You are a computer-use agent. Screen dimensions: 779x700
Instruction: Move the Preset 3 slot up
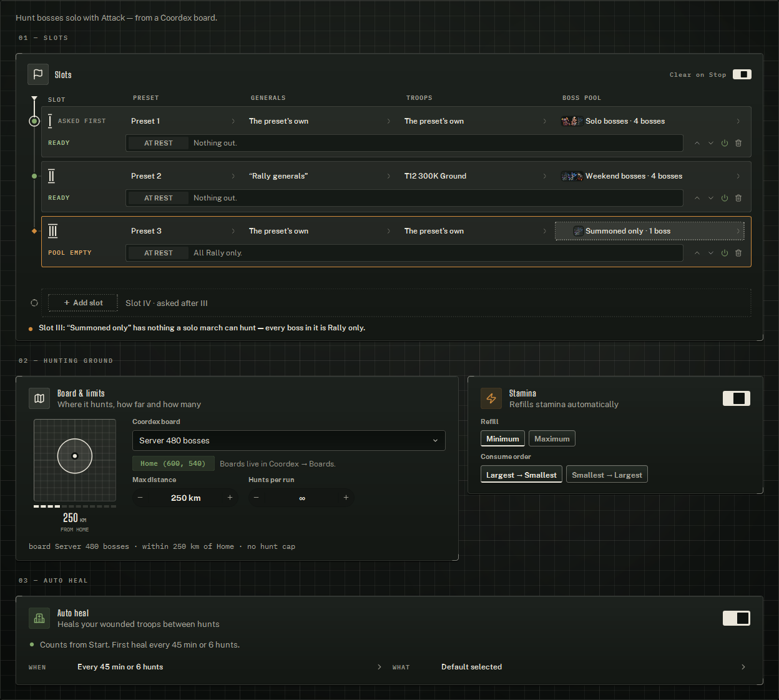(x=697, y=253)
